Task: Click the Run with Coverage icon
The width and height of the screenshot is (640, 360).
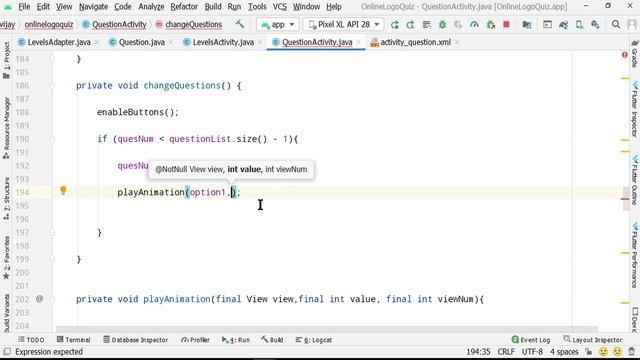Action: point(458,25)
